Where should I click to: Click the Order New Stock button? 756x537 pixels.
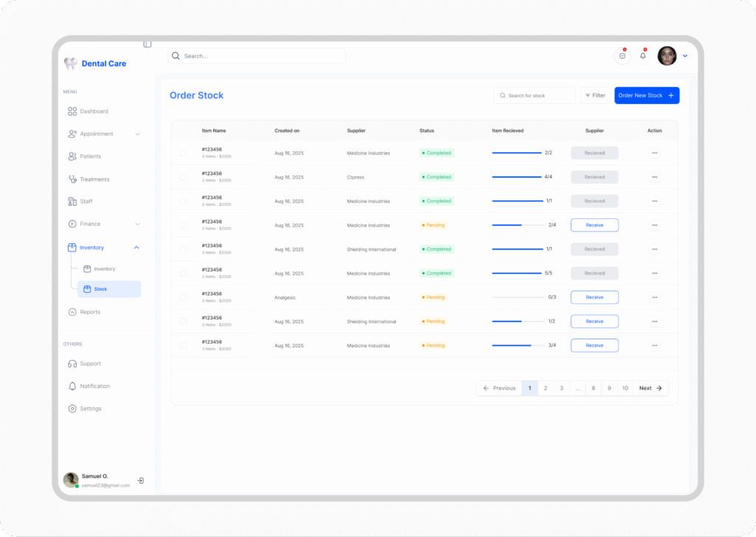[646, 96]
